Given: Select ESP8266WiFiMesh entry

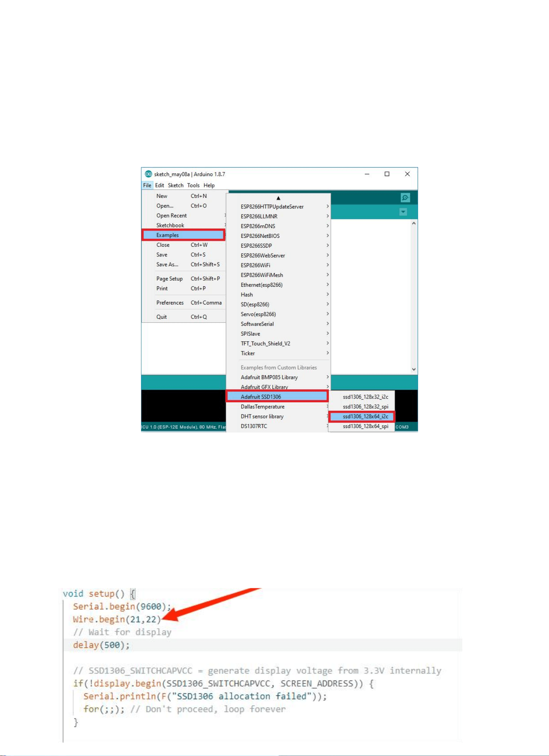Looking at the screenshot, I should pos(278,275).
